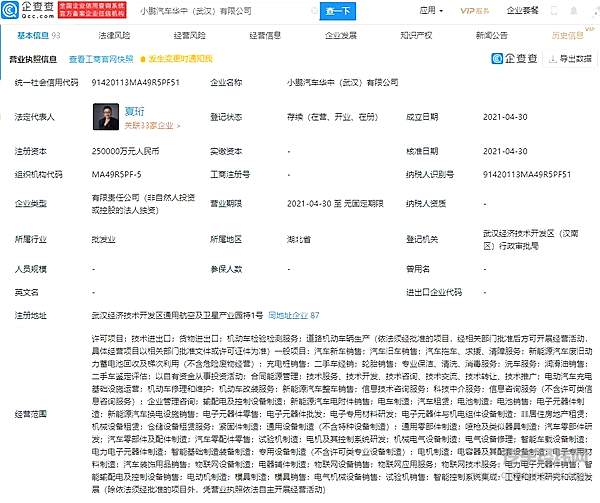The height and width of the screenshot is (503, 600).
Task: Focus the company name search box
Action: [x=224, y=11]
